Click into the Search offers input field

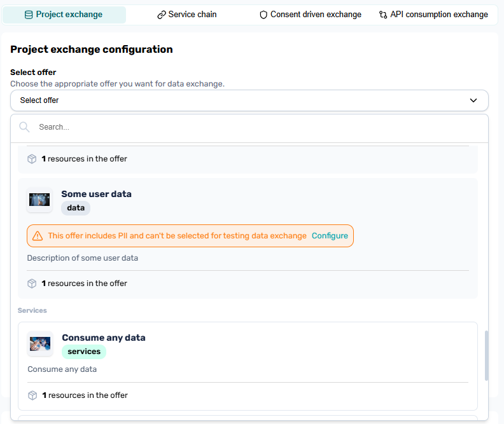(x=255, y=127)
